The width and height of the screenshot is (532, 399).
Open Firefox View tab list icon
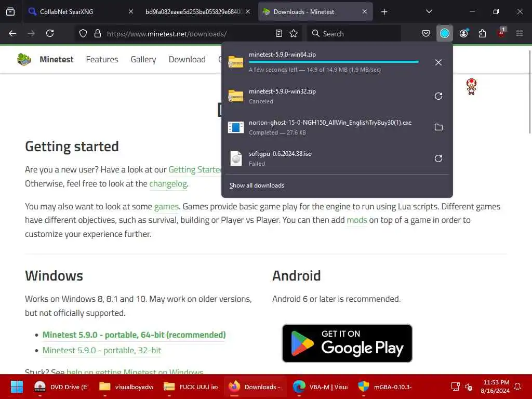click(x=10, y=12)
